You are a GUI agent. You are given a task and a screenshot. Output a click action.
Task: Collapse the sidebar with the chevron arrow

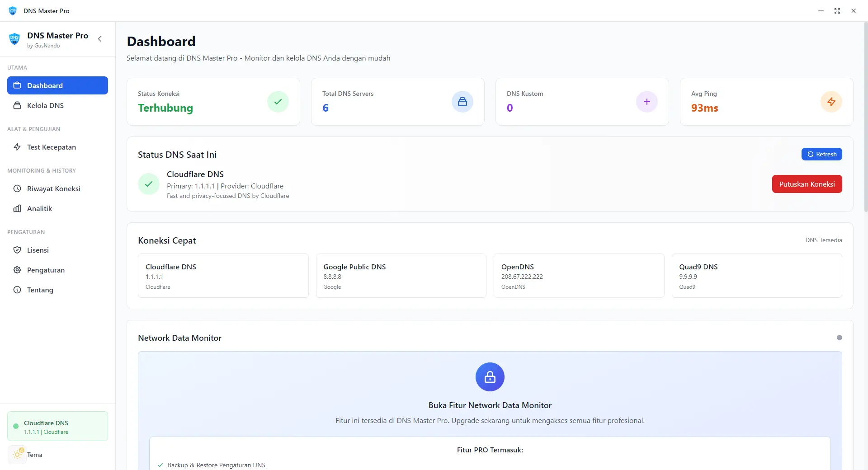100,39
